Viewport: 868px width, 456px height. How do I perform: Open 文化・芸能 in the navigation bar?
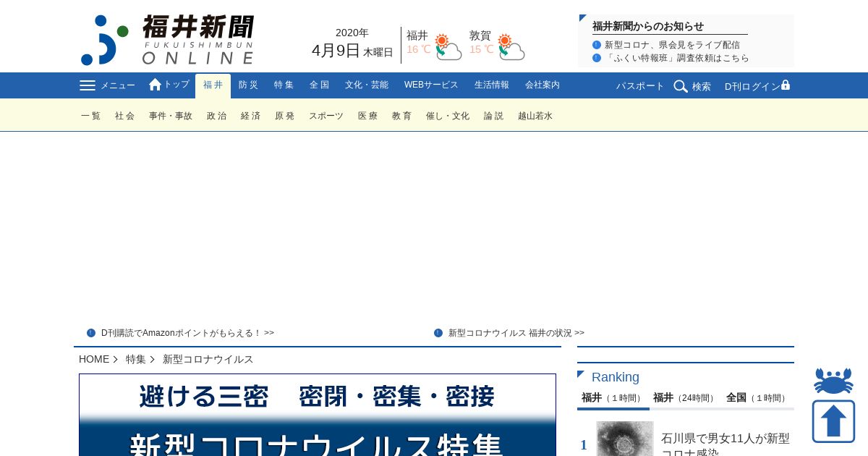coord(367,85)
